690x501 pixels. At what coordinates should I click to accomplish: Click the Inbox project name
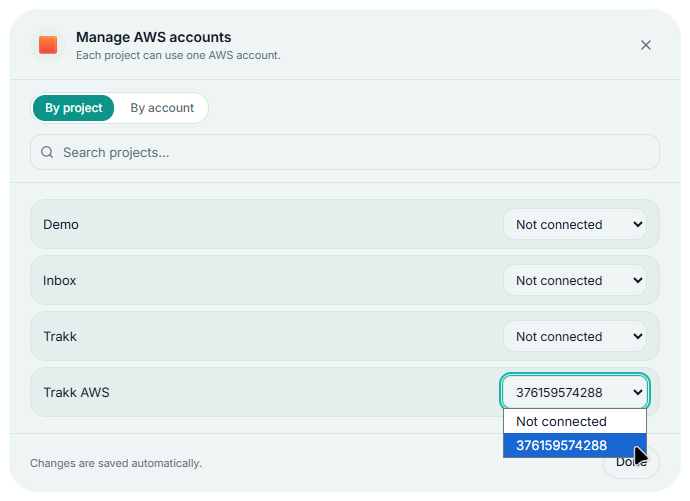point(59,280)
